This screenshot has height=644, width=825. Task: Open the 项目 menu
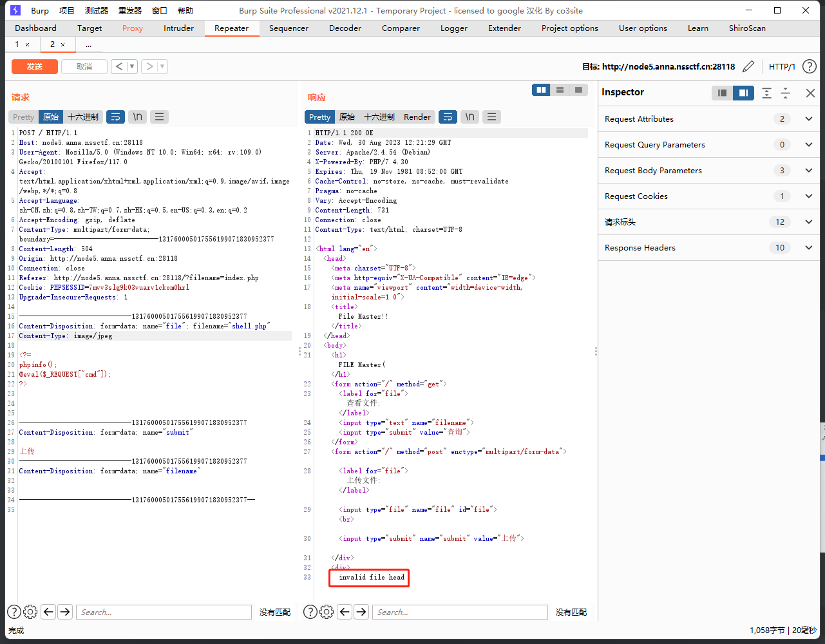pyautogui.click(x=66, y=10)
